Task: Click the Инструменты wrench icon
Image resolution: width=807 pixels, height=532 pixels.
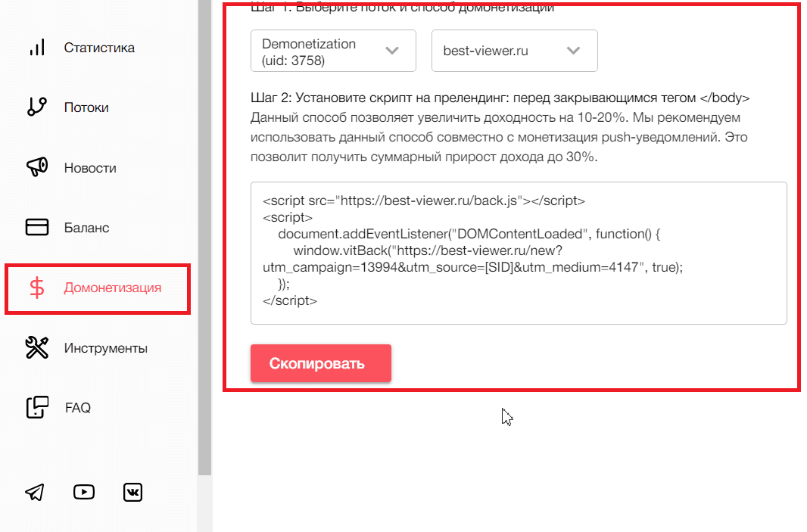Action: click(37, 348)
